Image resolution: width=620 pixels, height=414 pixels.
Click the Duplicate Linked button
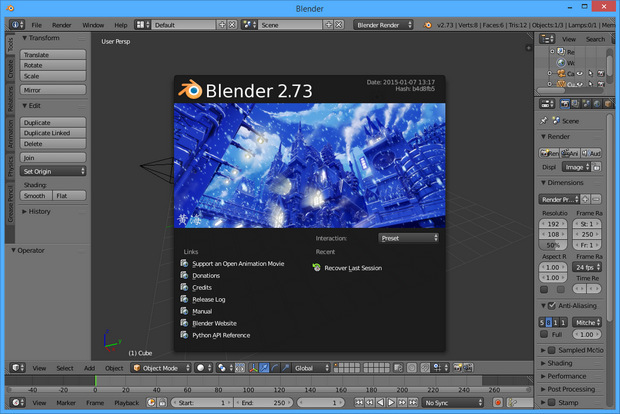pos(53,133)
